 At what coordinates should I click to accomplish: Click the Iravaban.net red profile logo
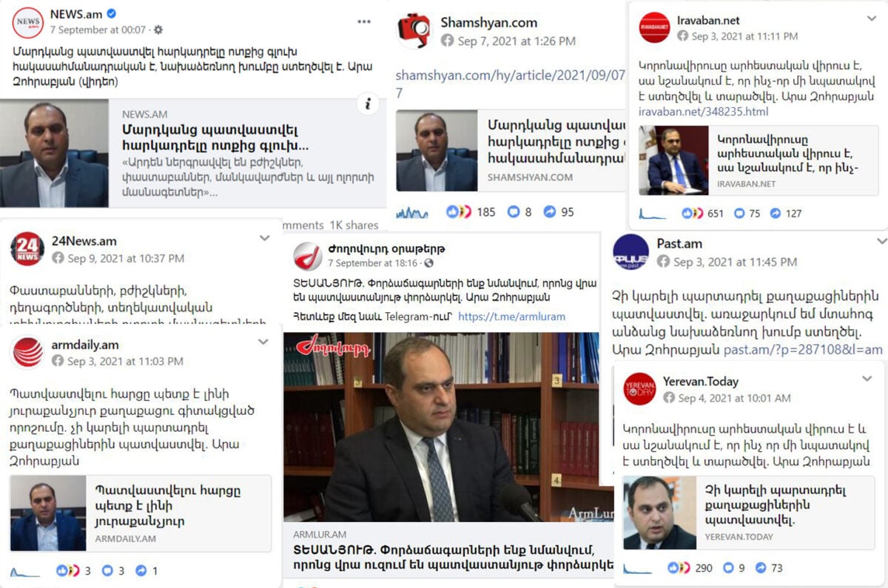655,27
